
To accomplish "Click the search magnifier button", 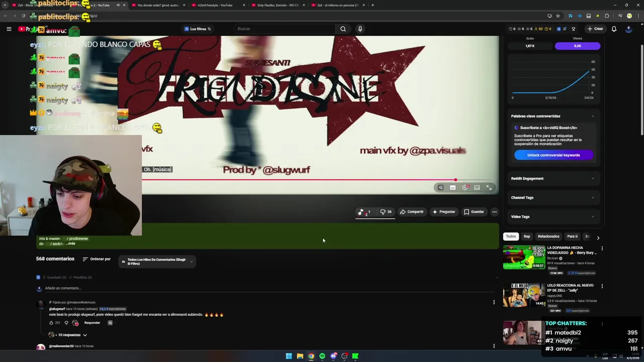I will [x=343, y=29].
